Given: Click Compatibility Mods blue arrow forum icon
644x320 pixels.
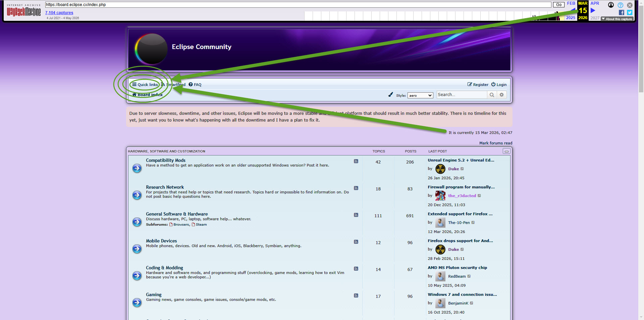Looking at the screenshot, I should (137, 168).
